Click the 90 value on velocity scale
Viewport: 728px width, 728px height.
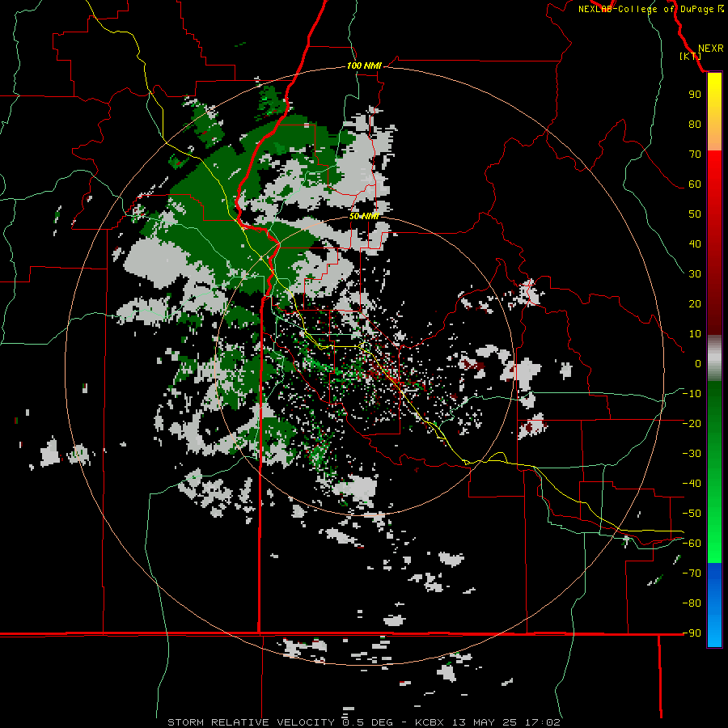click(695, 95)
